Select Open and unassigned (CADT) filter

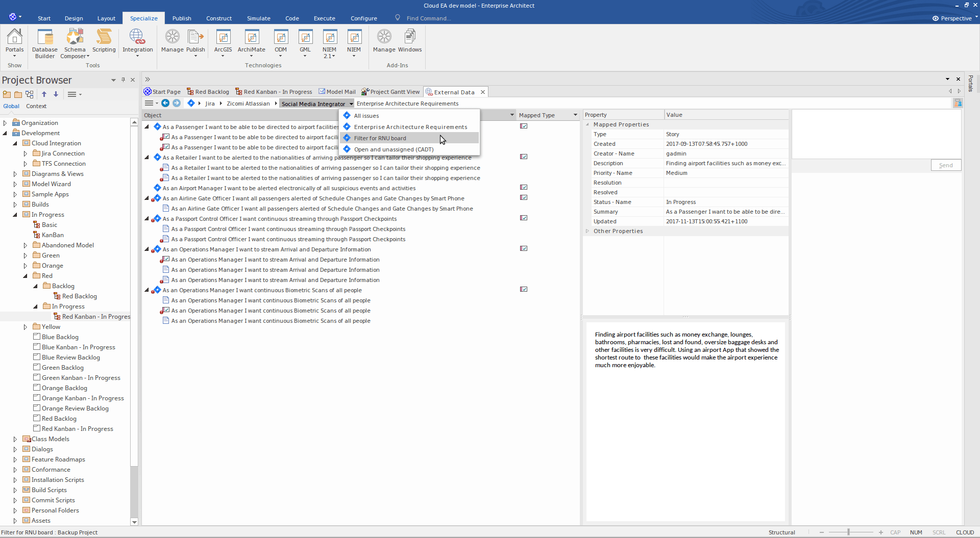(394, 149)
